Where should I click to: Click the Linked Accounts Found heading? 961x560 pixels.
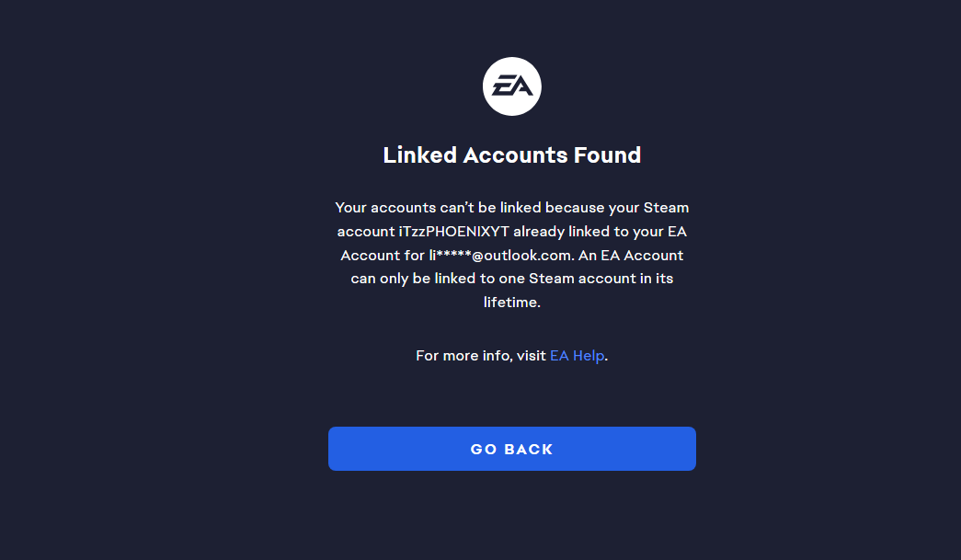click(x=511, y=155)
